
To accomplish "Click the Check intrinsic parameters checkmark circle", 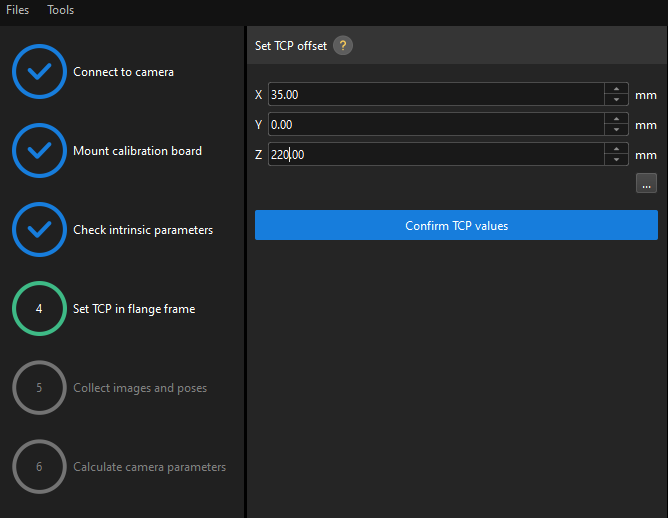I will 39,230.
